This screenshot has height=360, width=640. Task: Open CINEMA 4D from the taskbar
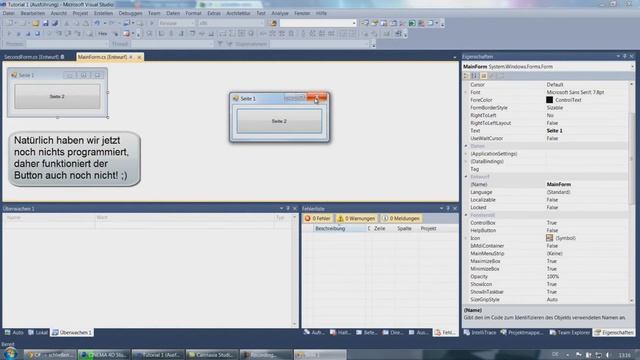[x=104, y=355]
